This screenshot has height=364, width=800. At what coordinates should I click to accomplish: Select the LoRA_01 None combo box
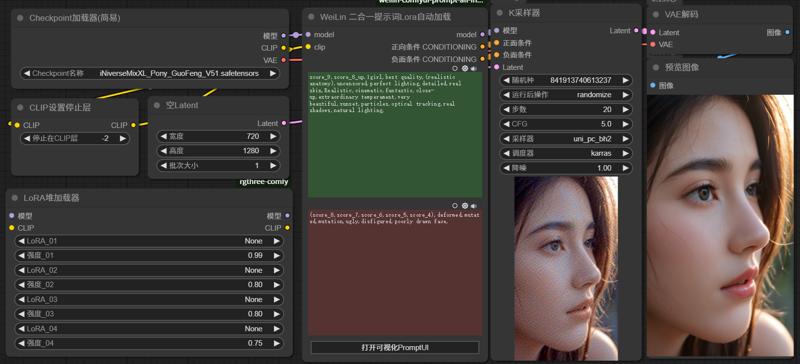[149, 241]
